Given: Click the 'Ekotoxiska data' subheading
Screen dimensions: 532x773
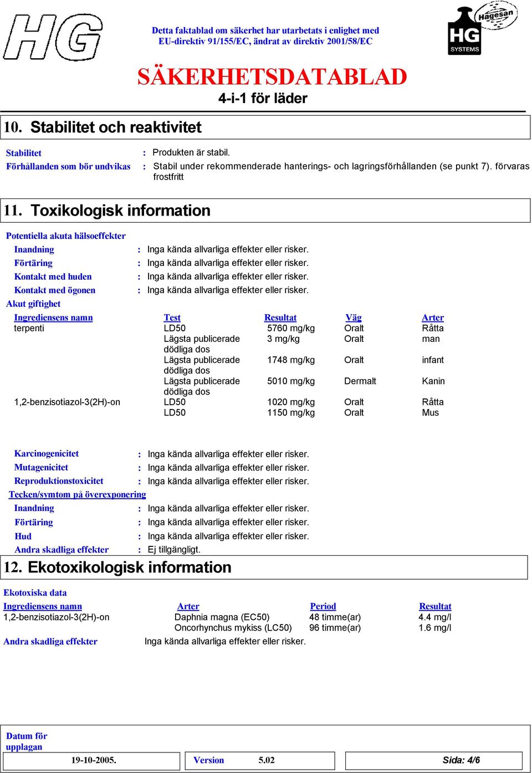Looking at the screenshot, I should 35,593.
